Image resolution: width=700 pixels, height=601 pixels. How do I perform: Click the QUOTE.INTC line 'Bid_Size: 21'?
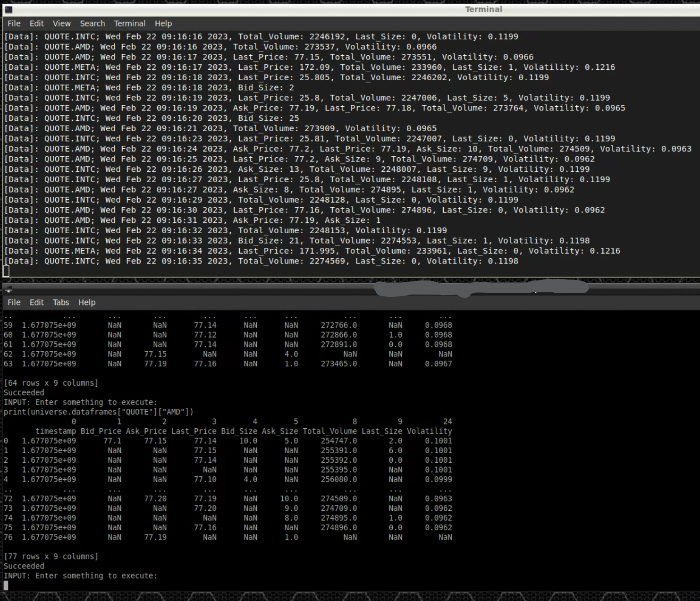297,241
